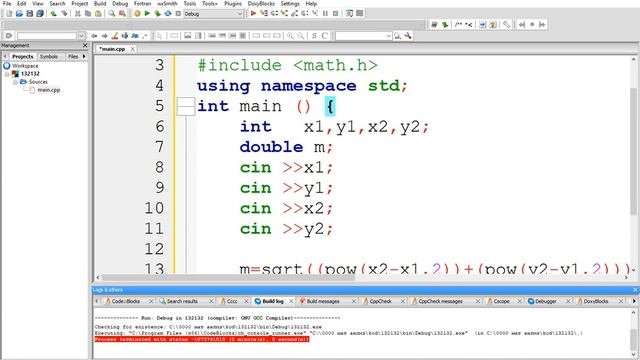This screenshot has width=640, height=360.
Task: Undo the last edit with the Undo icon
Action: (x=53, y=13)
